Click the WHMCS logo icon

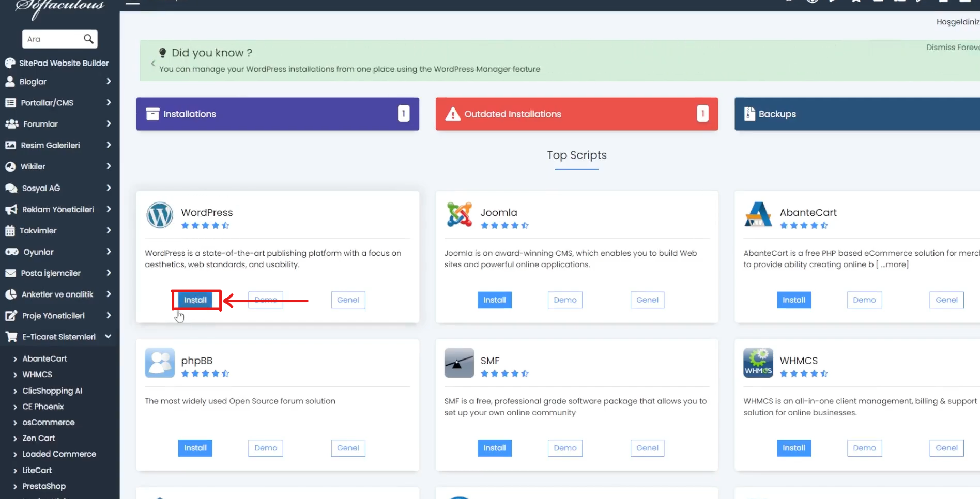click(758, 363)
